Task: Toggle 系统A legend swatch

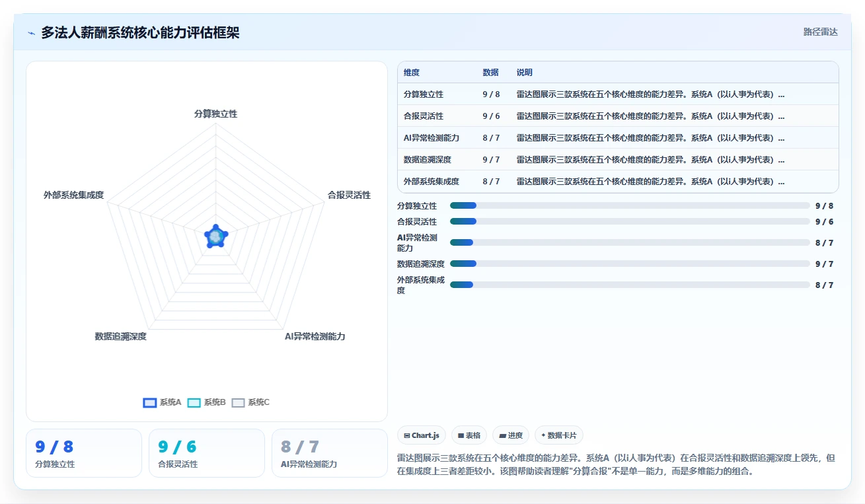Action: (150, 403)
